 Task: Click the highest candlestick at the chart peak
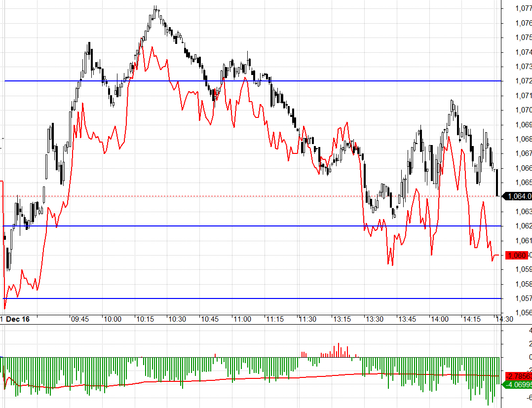click(156, 11)
